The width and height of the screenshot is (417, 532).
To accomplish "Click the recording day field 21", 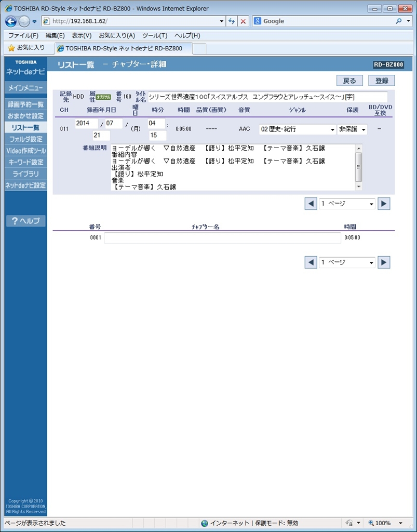I will [x=101, y=135].
